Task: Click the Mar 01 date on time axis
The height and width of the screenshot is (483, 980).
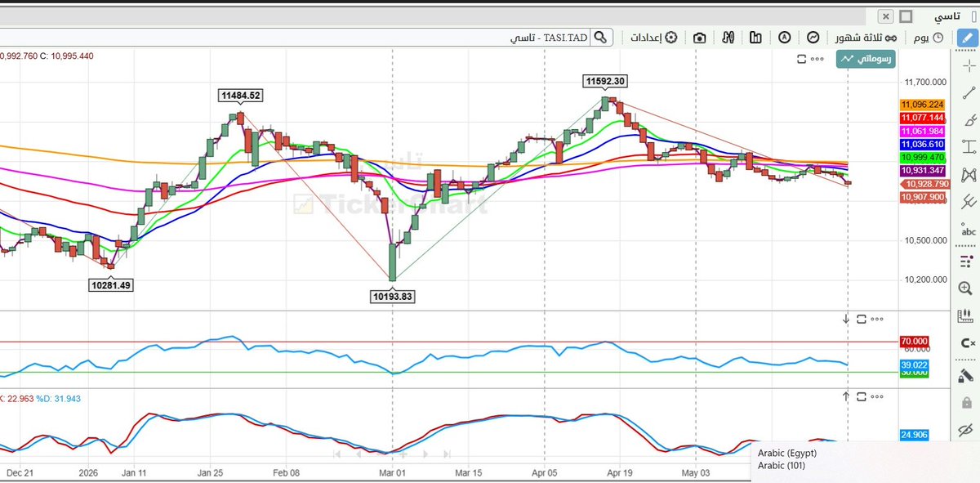Action: [x=393, y=472]
